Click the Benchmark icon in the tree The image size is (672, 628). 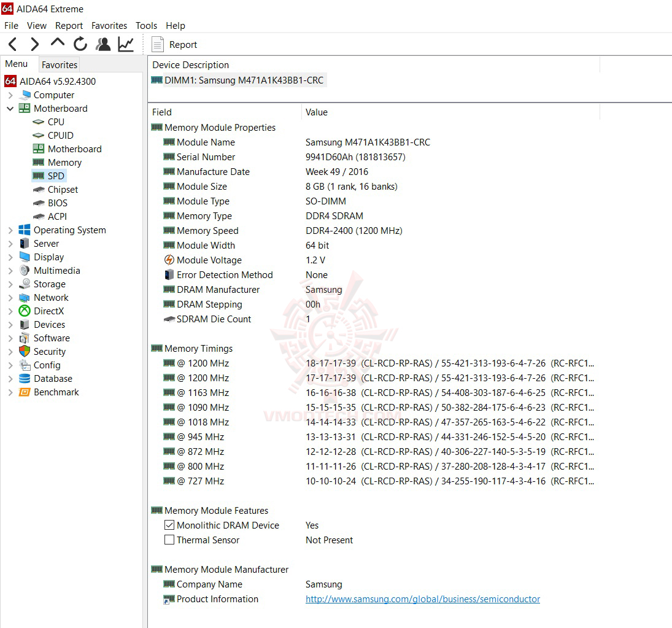click(25, 392)
